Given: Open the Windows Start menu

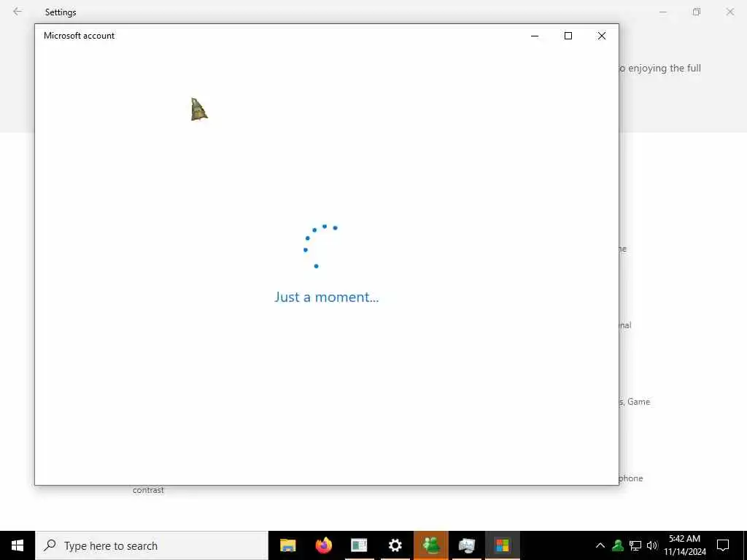Looking at the screenshot, I should pos(18,545).
